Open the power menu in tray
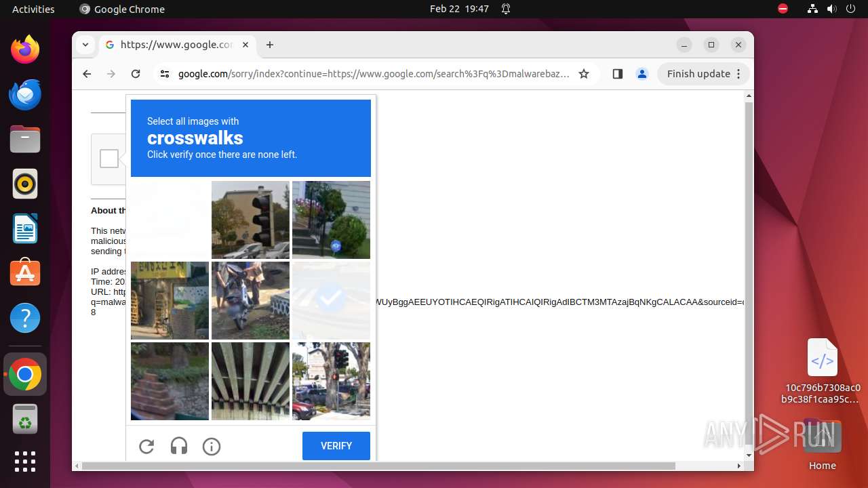Viewport: 868px width, 488px height. (850, 9)
